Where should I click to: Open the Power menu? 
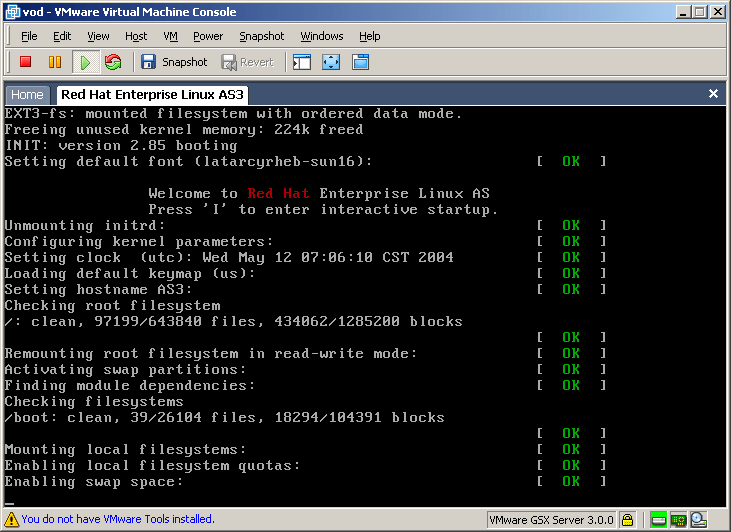coord(208,36)
